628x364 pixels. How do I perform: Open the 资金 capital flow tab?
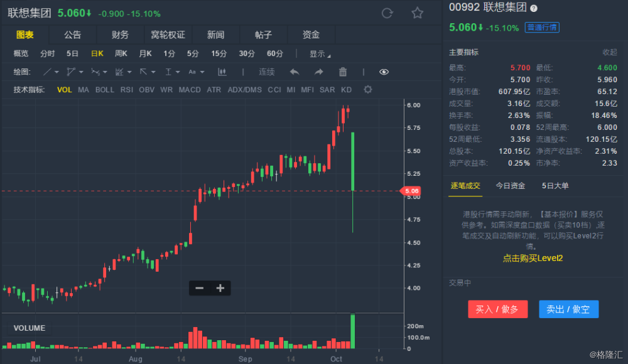tap(311, 35)
